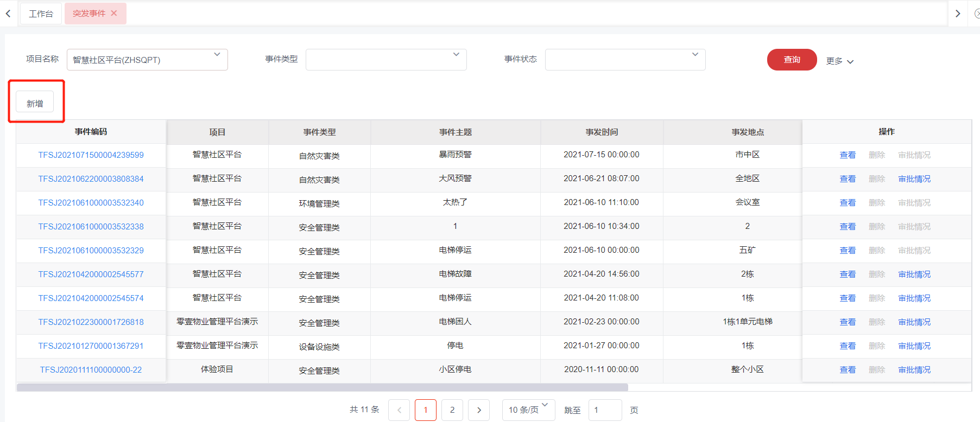Open the 事件状态 dropdown

[x=625, y=60]
